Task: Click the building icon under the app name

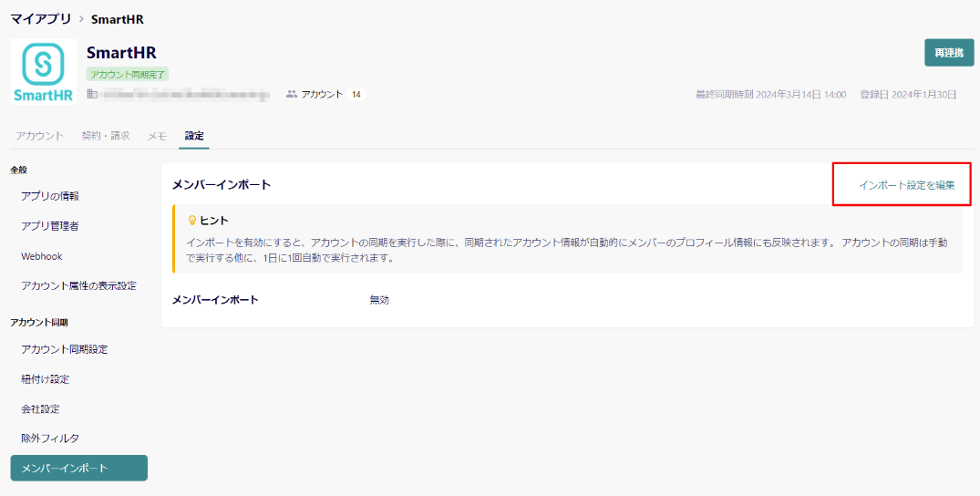Action: coord(92,94)
